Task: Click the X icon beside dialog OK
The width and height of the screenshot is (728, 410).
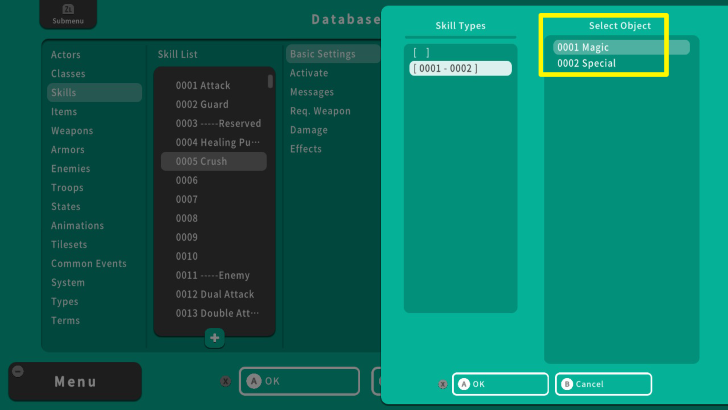Action: pos(442,384)
